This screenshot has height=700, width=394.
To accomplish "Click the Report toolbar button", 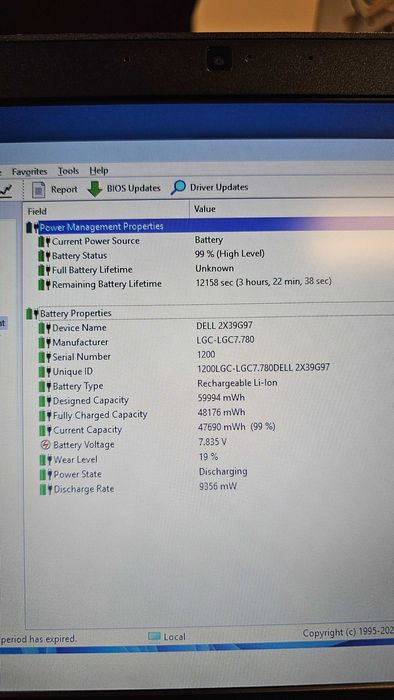I will pyautogui.click(x=55, y=190).
